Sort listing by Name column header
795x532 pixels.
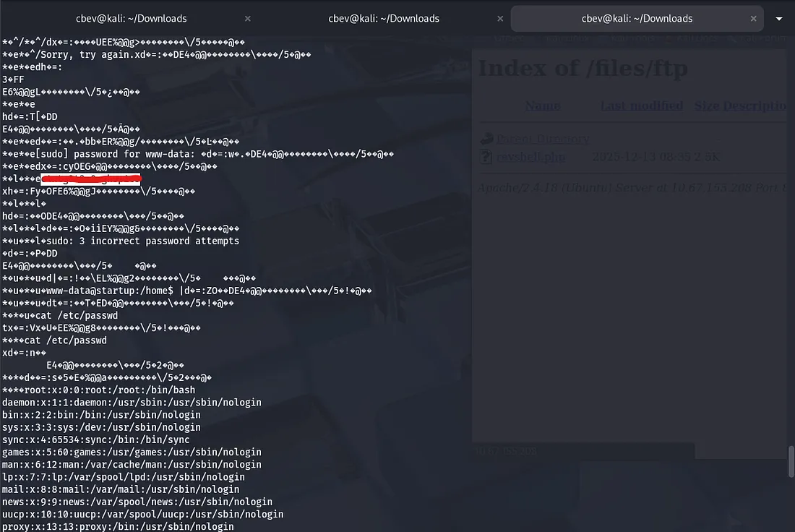point(542,106)
